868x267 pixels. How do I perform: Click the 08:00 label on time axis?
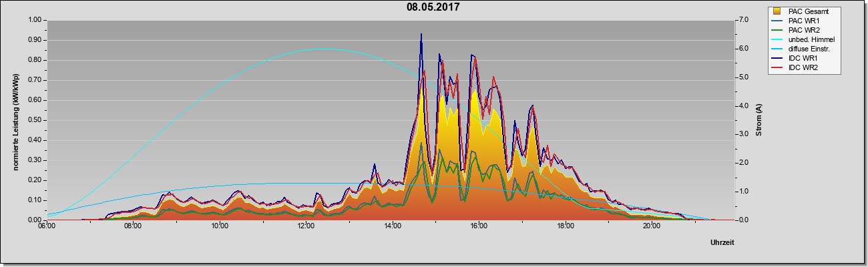click(x=134, y=226)
